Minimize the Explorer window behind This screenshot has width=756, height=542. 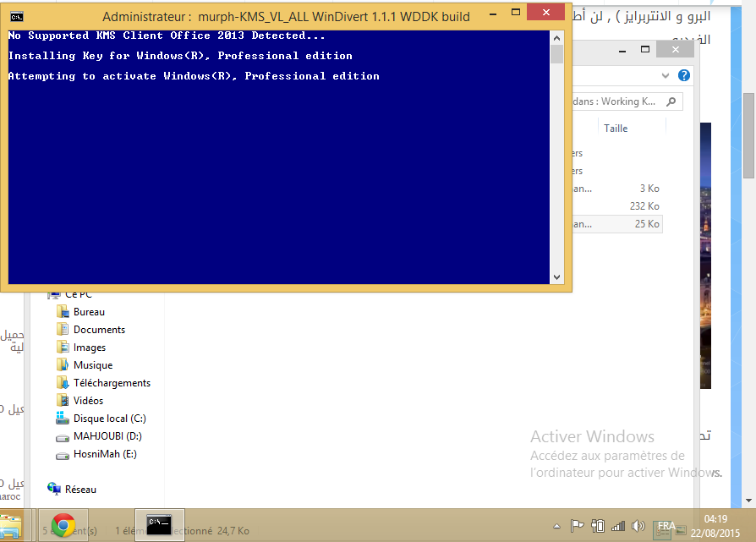click(622, 50)
